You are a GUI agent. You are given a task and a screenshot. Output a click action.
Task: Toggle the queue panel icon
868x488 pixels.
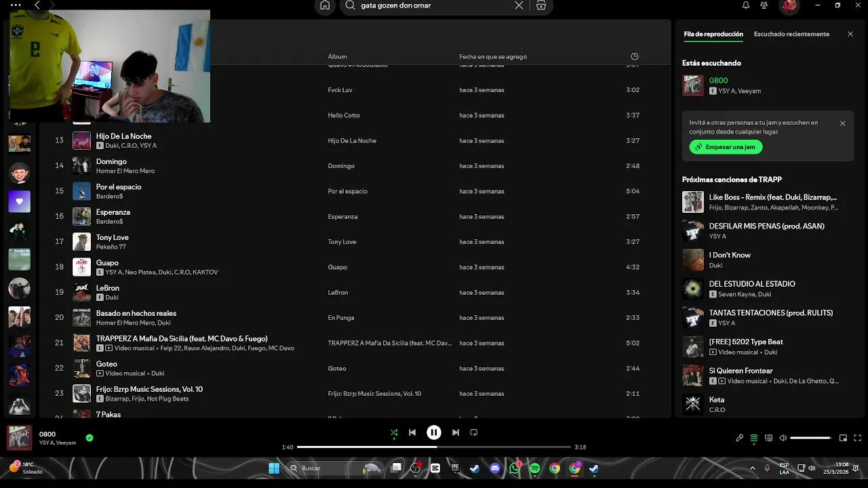[754, 438]
